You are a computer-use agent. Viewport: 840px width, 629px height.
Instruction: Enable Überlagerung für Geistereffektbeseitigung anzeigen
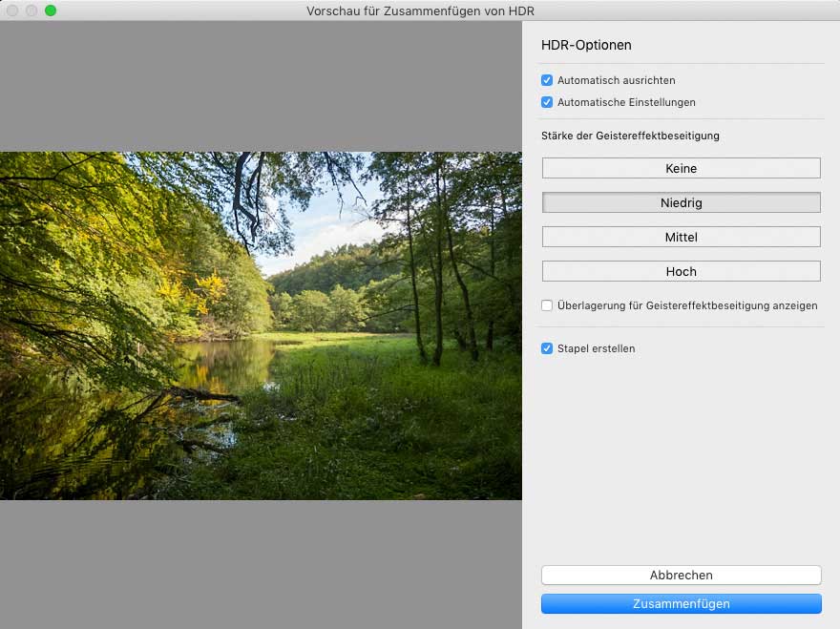point(547,305)
